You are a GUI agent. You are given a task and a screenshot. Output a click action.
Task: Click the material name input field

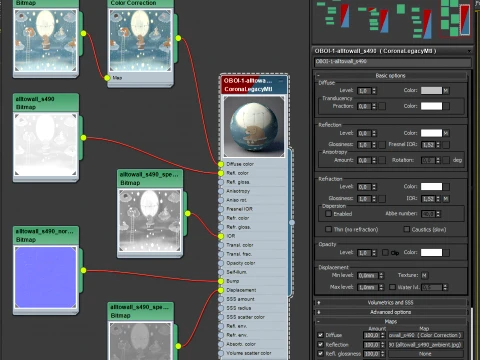[x=393, y=62]
